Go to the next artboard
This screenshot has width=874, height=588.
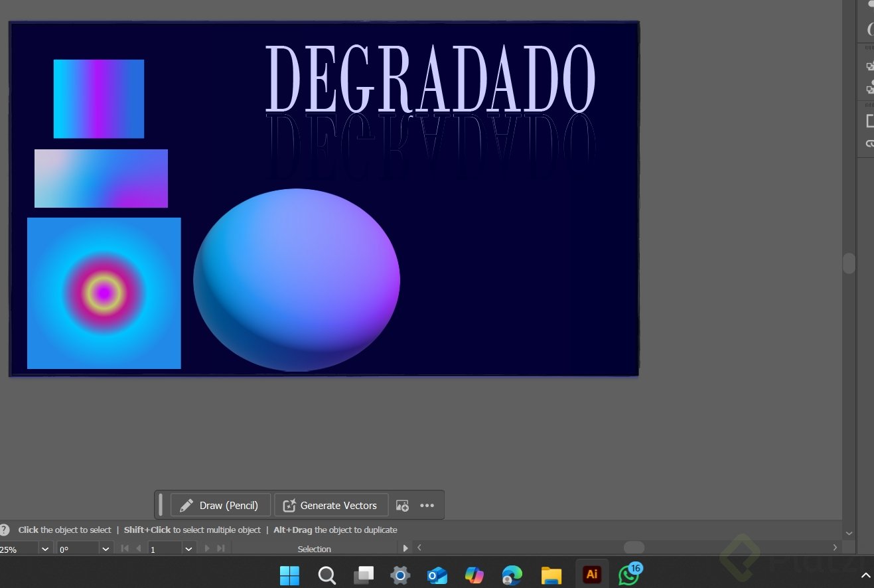coord(207,549)
